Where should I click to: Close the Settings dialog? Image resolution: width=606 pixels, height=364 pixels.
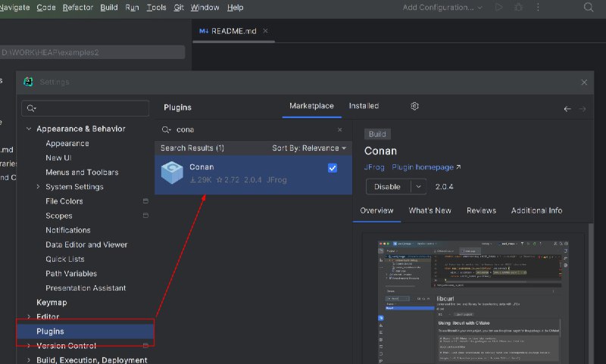[584, 82]
